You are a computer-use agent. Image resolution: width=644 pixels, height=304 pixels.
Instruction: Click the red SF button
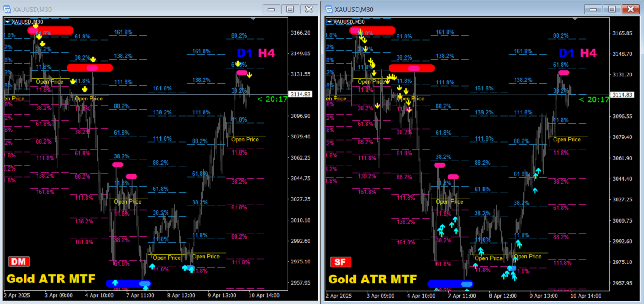(x=340, y=262)
